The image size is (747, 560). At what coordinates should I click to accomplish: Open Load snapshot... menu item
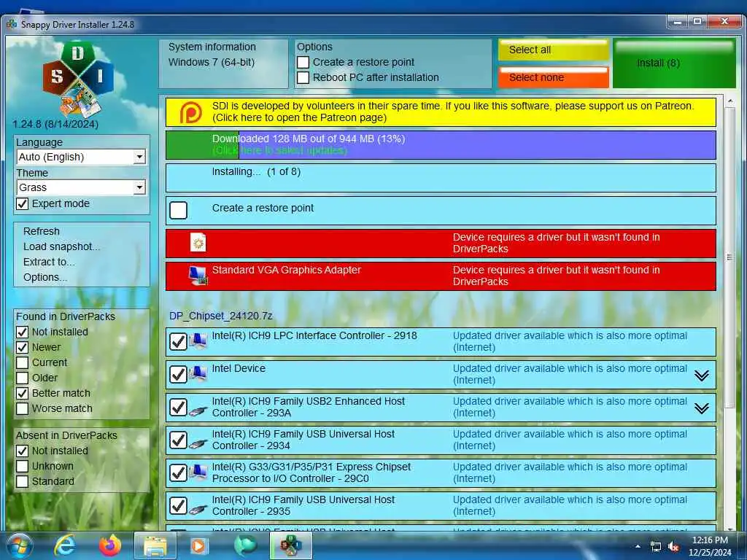coord(62,246)
